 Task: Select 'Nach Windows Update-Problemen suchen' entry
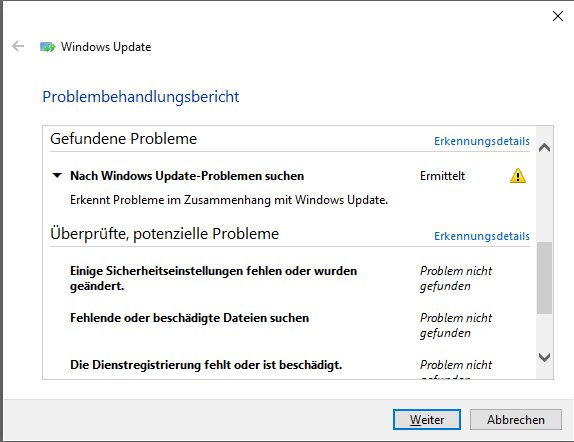187,176
